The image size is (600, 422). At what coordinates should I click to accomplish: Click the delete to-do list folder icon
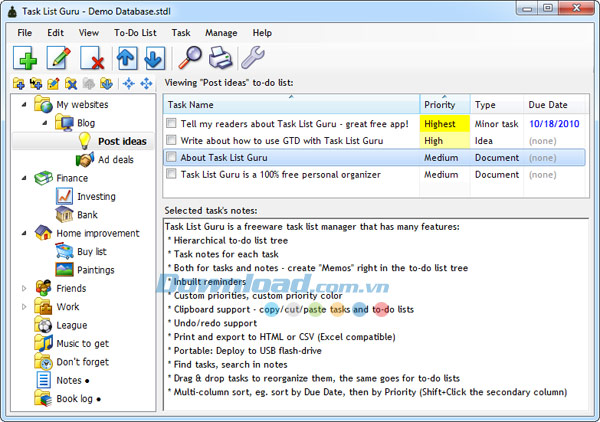coord(71,83)
